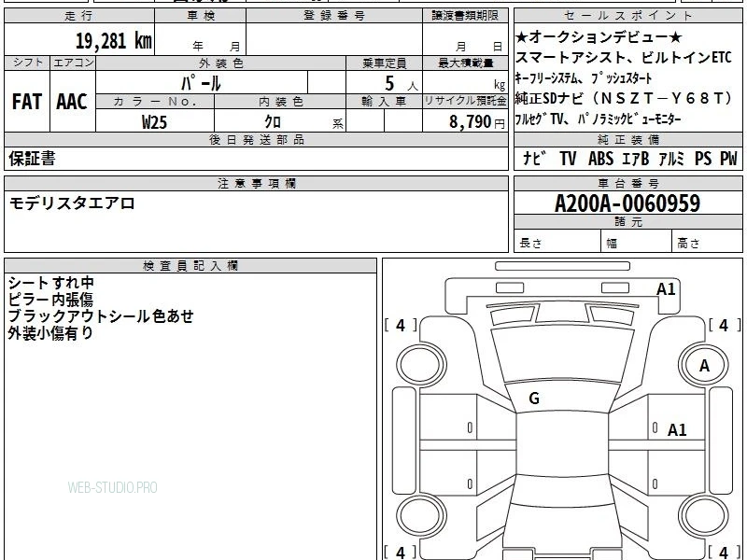Image resolution: width=747 pixels, height=560 pixels.
Task: Click the line "純正SDナビ（NSZT-Y68T）"
Action: [625, 98]
